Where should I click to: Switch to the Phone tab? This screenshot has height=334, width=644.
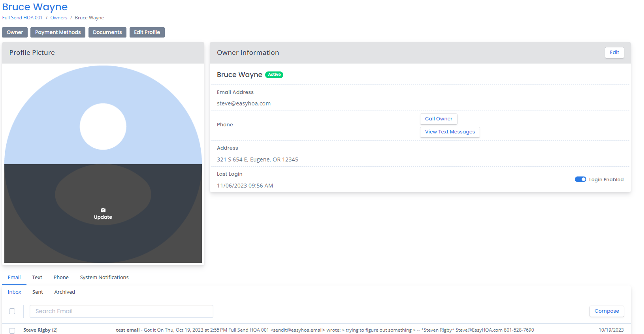(x=61, y=278)
